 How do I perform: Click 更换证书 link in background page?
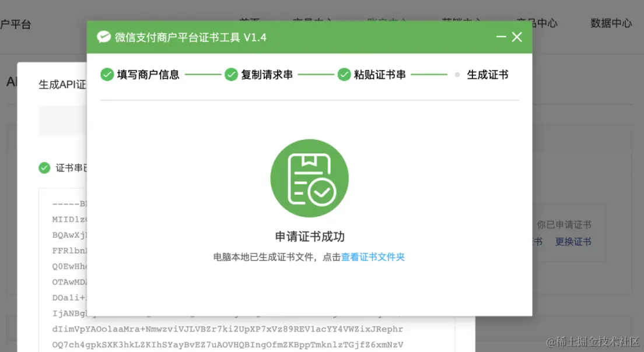tap(573, 242)
